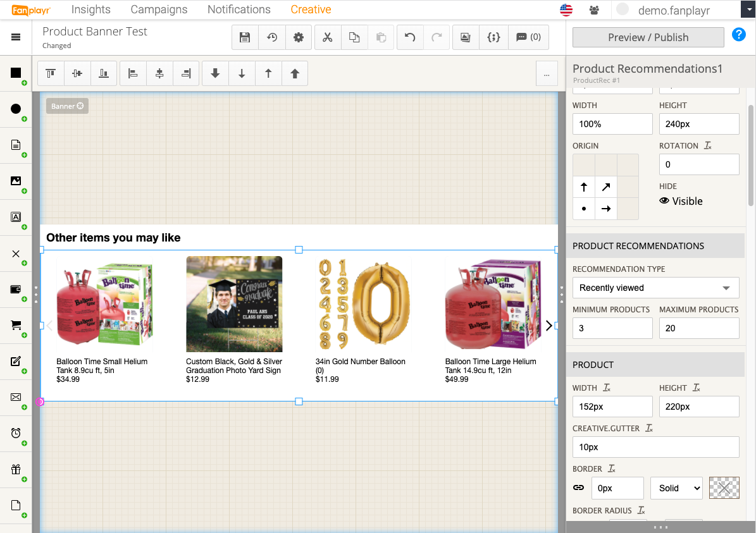Go to the Fanplayr logo home

(31, 9)
